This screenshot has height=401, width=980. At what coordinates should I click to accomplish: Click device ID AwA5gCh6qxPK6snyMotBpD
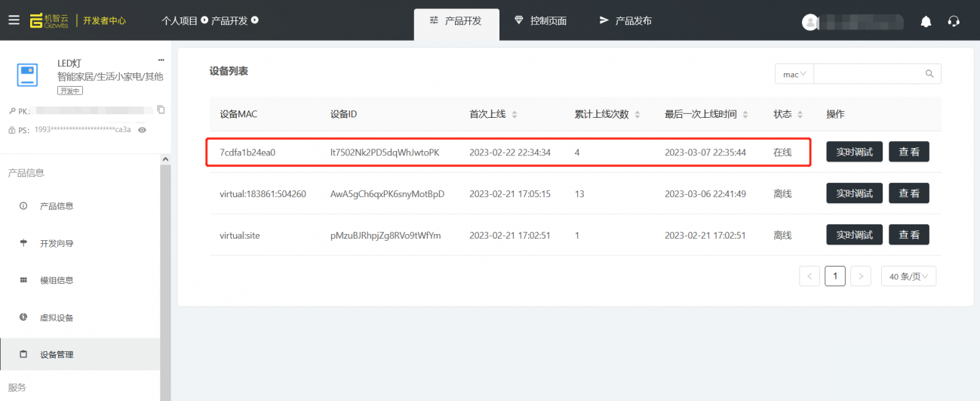click(387, 193)
